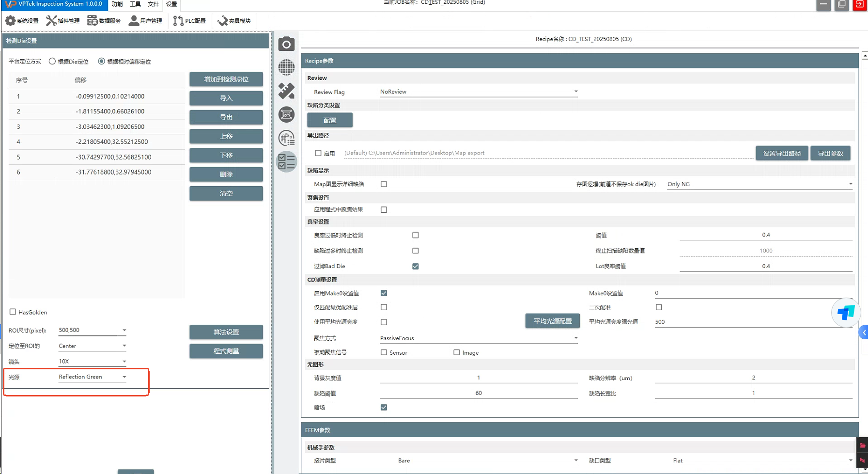Click the 背景灰度值 input field
This screenshot has width=868, height=474.
pos(478,378)
